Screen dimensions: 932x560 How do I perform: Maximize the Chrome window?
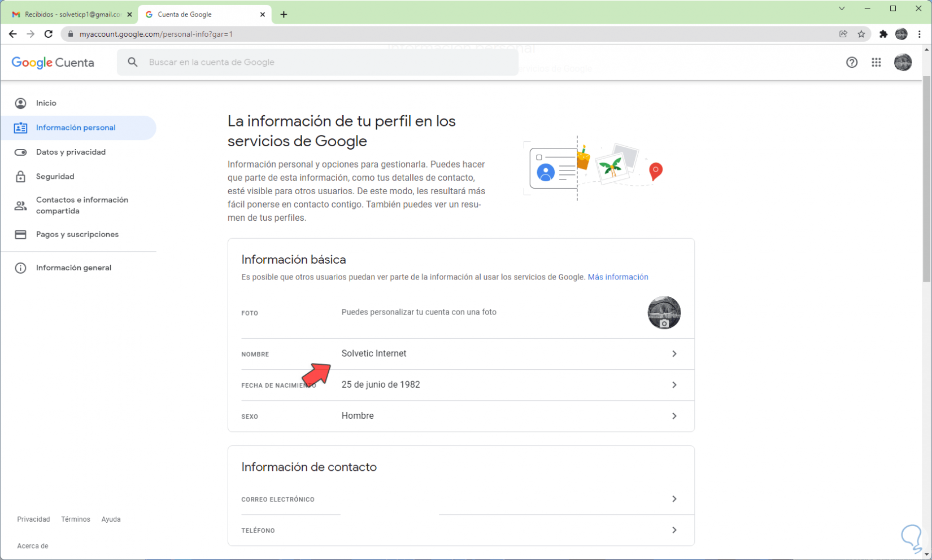tap(893, 8)
